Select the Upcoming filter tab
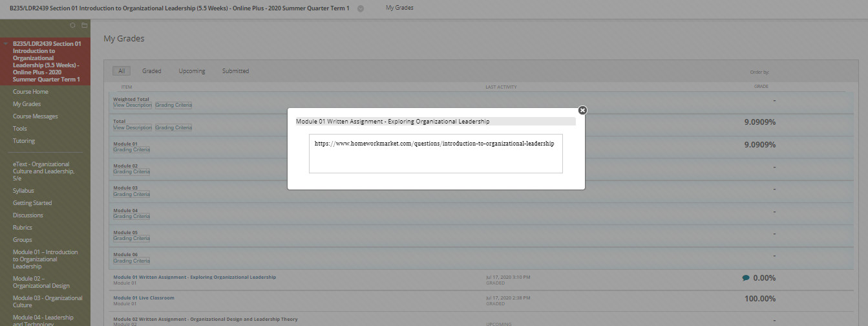 coord(192,71)
